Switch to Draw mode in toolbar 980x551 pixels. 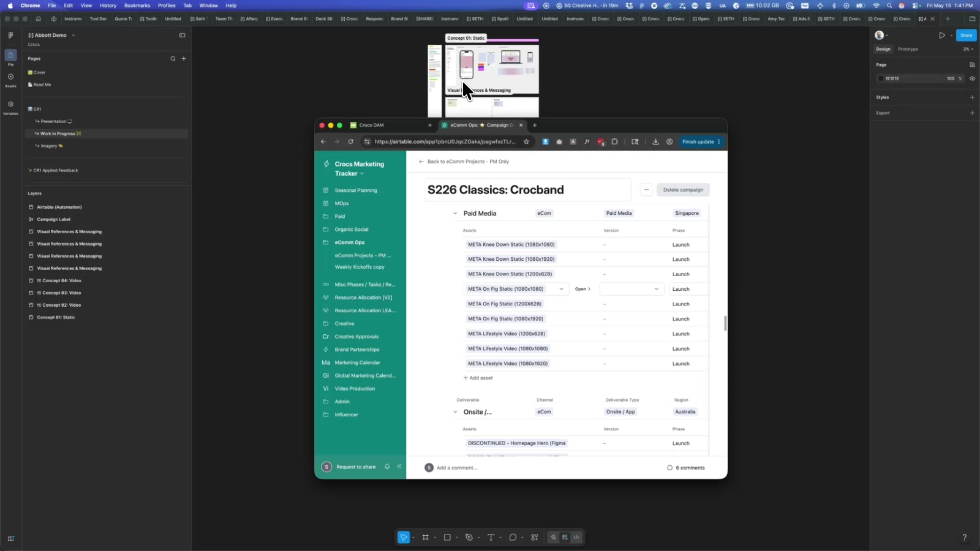click(553, 538)
